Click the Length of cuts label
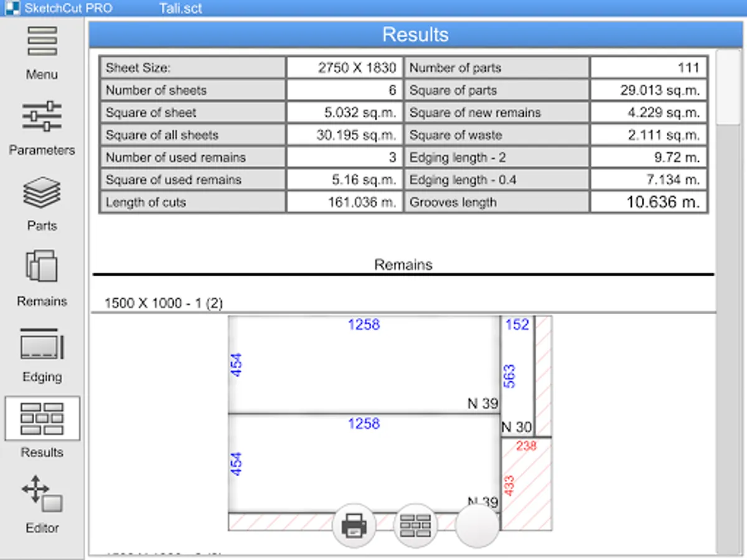747x560 pixels. [146, 202]
